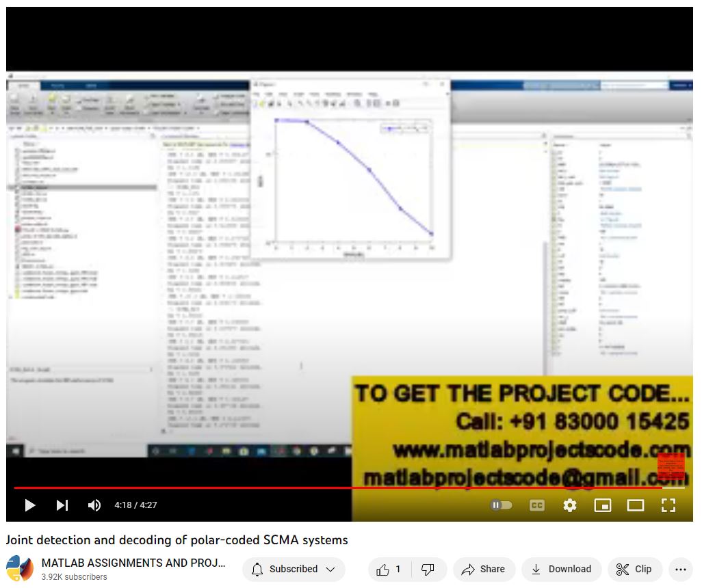Seek on the red progress bar
This screenshot has height=588, width=702.
click(x=349, y=487)
